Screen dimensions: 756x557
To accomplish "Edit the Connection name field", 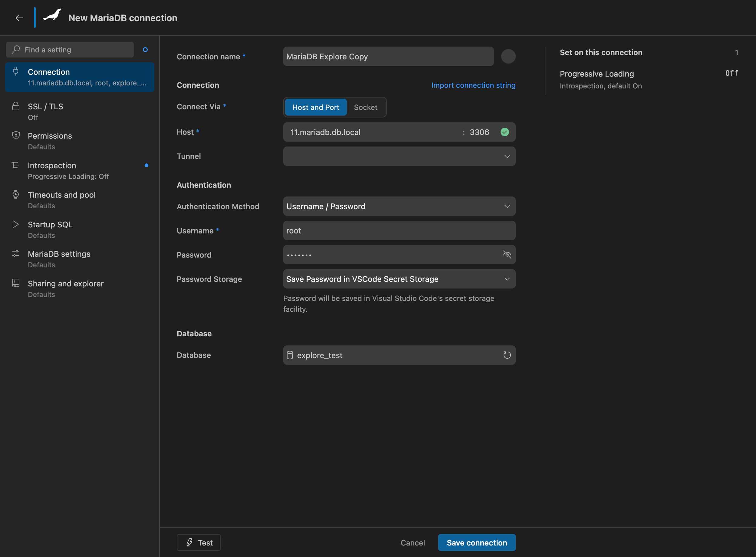I will (x=388, y=56).
